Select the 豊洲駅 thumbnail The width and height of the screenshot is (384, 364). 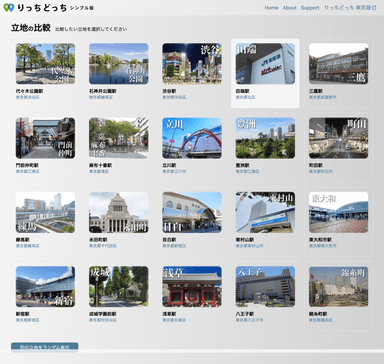click(x=265, y=138)
